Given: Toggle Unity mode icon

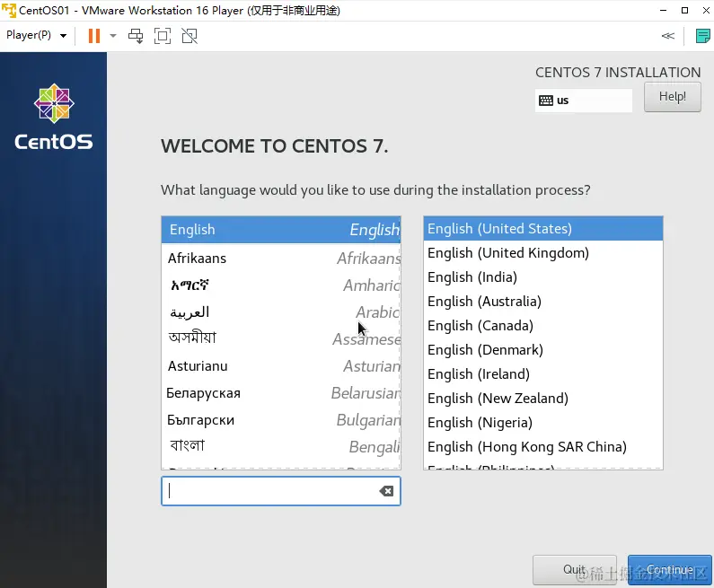Looking at the screenshot, I should pyautogui.click(x=190, y=36).
